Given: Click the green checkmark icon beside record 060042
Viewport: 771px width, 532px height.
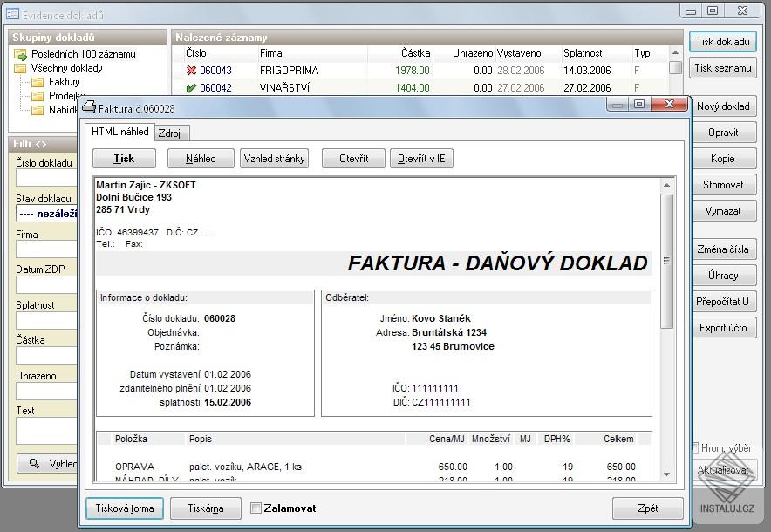Looking at the screenshot, I should tap(191, 88).
